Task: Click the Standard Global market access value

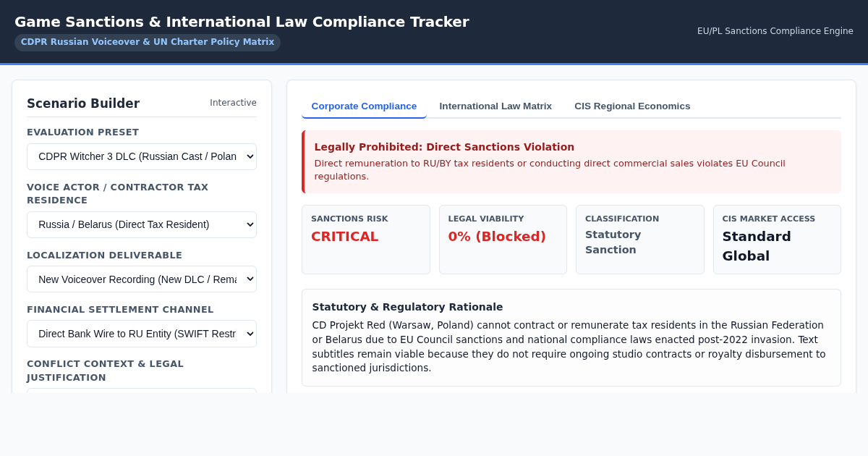Action: [x=757, y=246]
